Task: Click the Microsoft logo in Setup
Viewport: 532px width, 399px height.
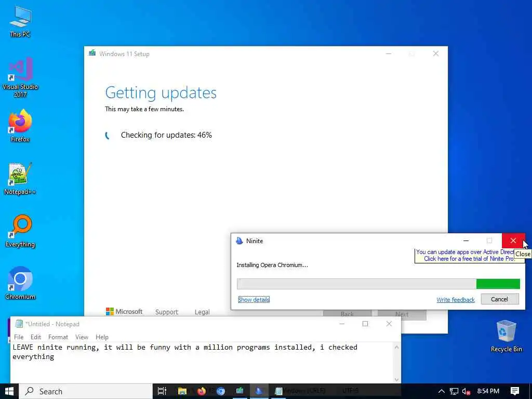Action: pos(124,312)
